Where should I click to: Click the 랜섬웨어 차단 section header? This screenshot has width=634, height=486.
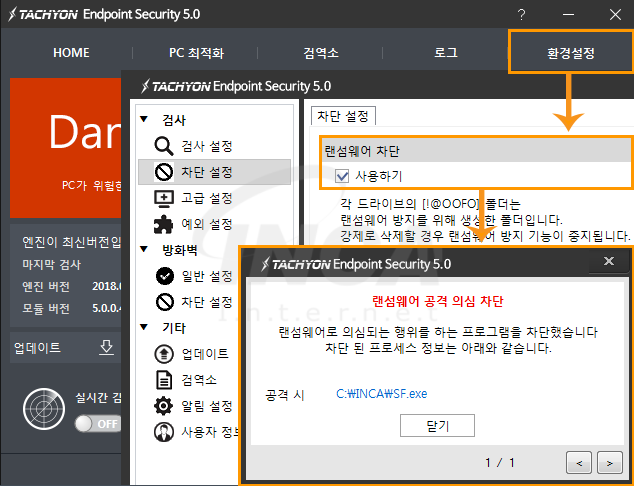click(476, 151)
